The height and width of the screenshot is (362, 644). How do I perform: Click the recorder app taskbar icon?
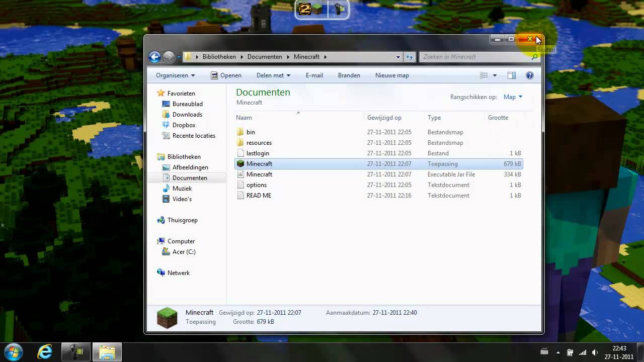[x=76, y=352]
